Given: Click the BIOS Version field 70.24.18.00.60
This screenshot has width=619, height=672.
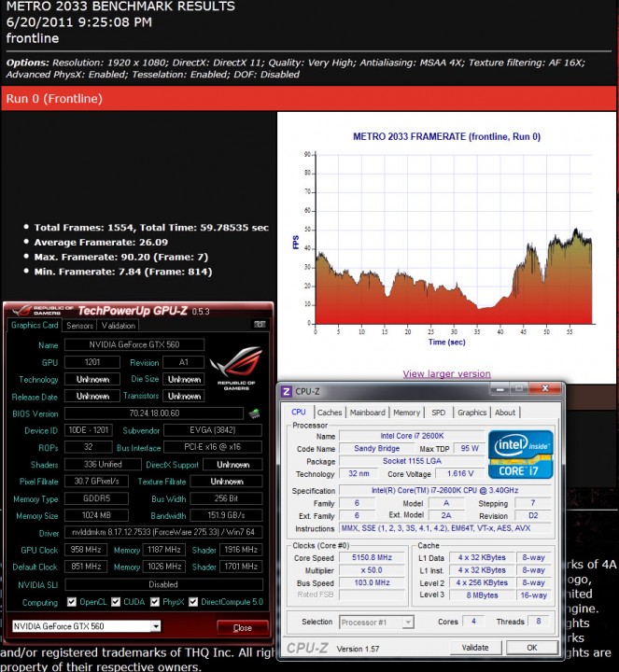Looking at the screenshot, I should (x=154, y=413).
